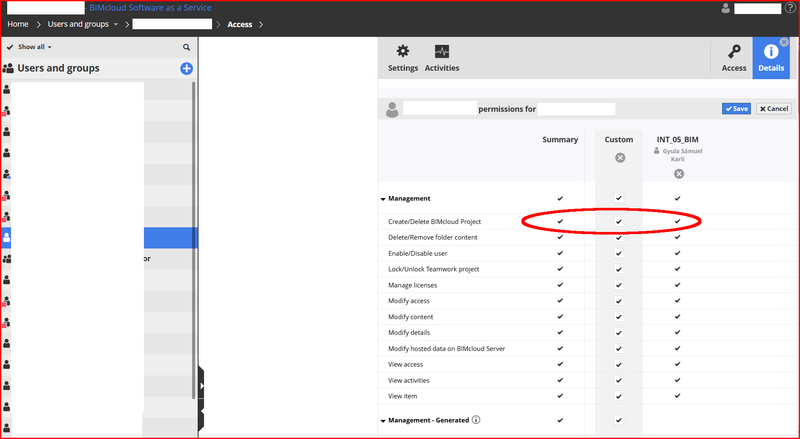Click the Delete/Remove folder content row label
The image size is (800, 439).
(x=433, y=237)
